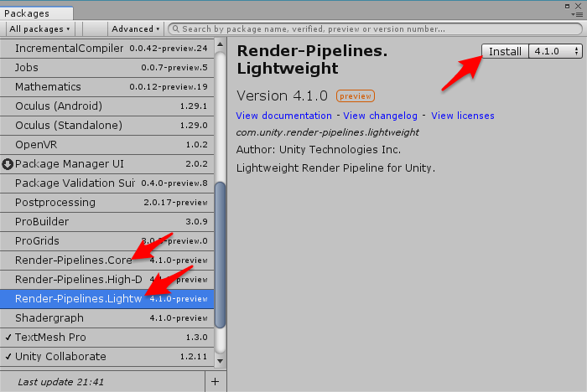Select the Render-Pipelines.High-D package

pos(107,280)
